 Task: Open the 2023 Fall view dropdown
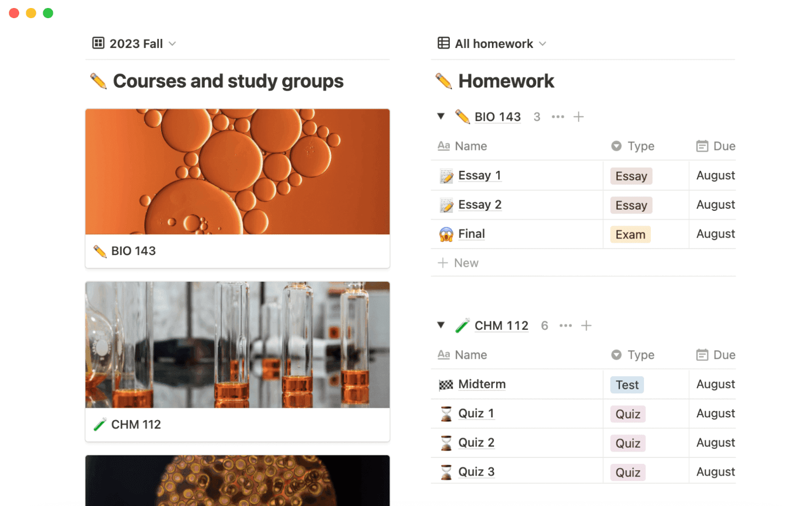[172, 44]
